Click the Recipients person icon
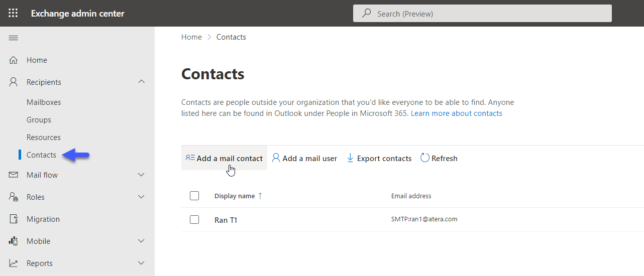This screenshot has width=644, height=276. [14, 82]
